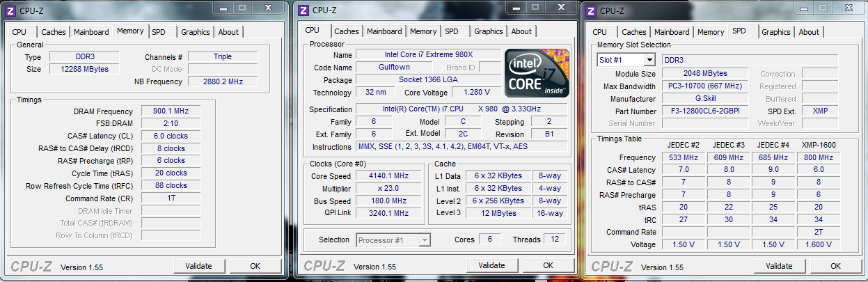Click the Technology value 32 nm
The width and height of the screenshot is (868, 282).
click(x=376, y=93)
